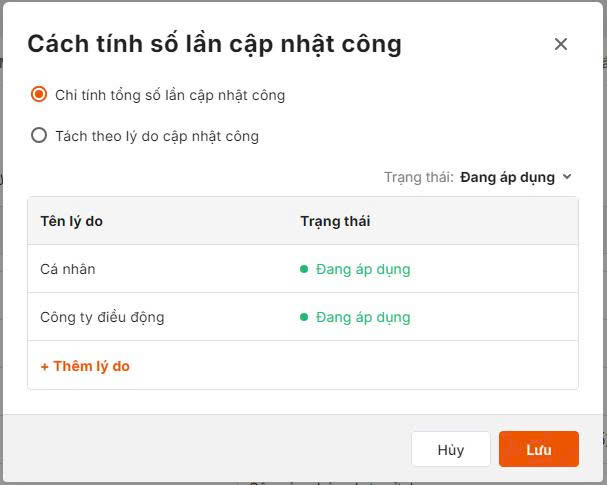Click Đang áp dụng status in Cá nhân row
The width and height of the screenshot is (607, 485).
[x=363, y=269]
